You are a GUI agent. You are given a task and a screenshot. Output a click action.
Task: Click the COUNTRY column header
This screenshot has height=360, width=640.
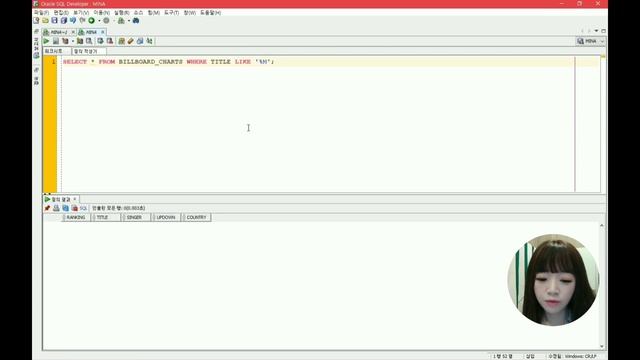tap(196, 218)
